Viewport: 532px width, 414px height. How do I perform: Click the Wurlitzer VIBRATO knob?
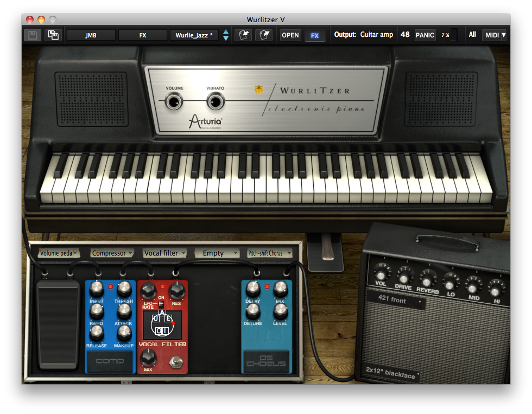pyautogui.click(x=216, y=101)
